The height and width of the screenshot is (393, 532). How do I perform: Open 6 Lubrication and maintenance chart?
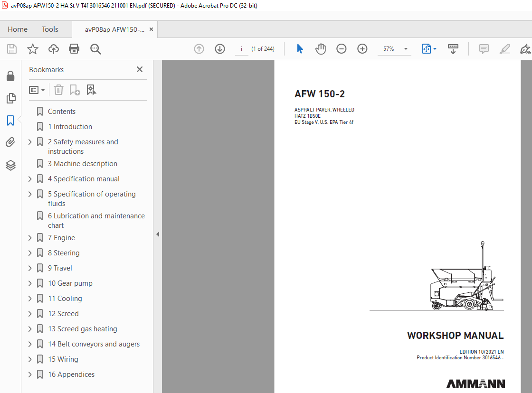(96, 220)
